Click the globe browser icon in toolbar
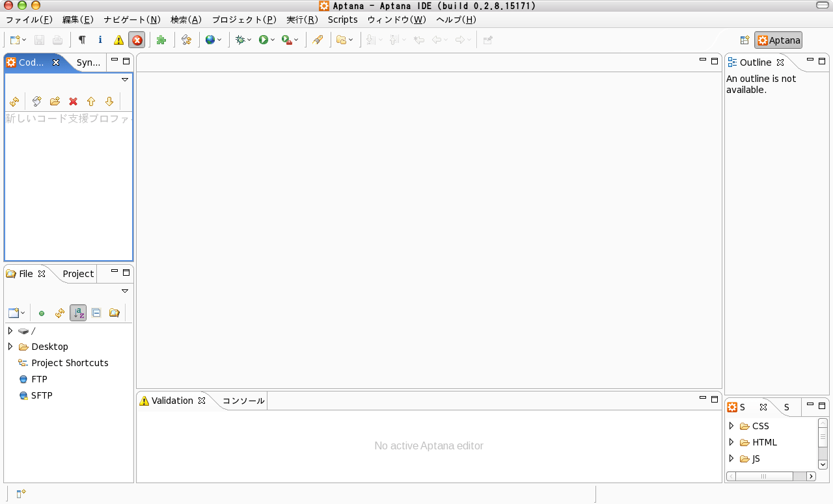This screenshot has width=833, height=504. pyautogui.click(x=210, y=40)
